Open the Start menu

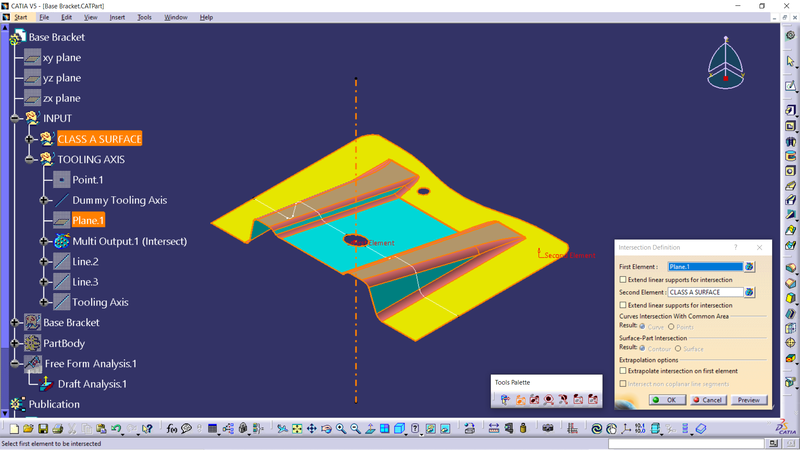pos(20,17)
